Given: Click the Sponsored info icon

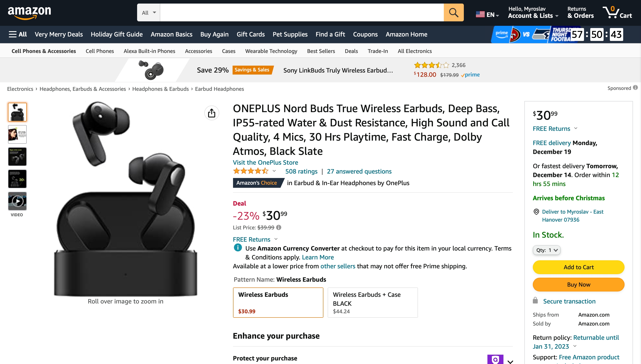Looking at the screenshot, I should [635, 88].
